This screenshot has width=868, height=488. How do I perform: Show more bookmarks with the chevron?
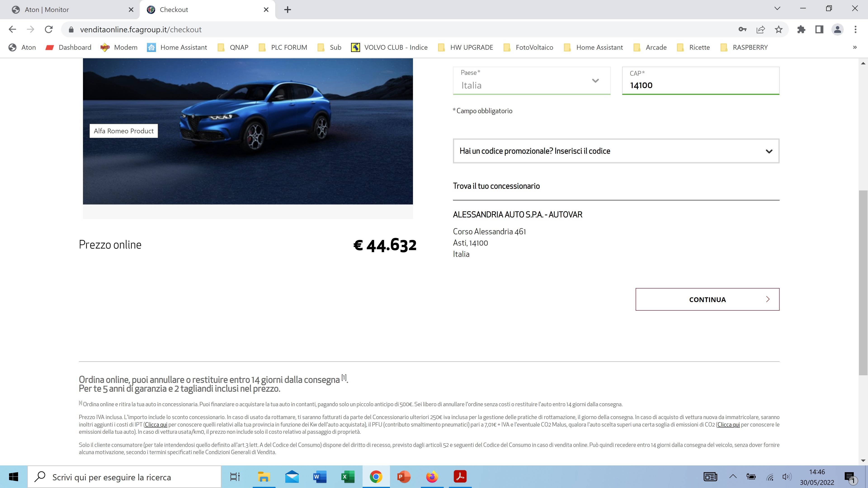854,47
